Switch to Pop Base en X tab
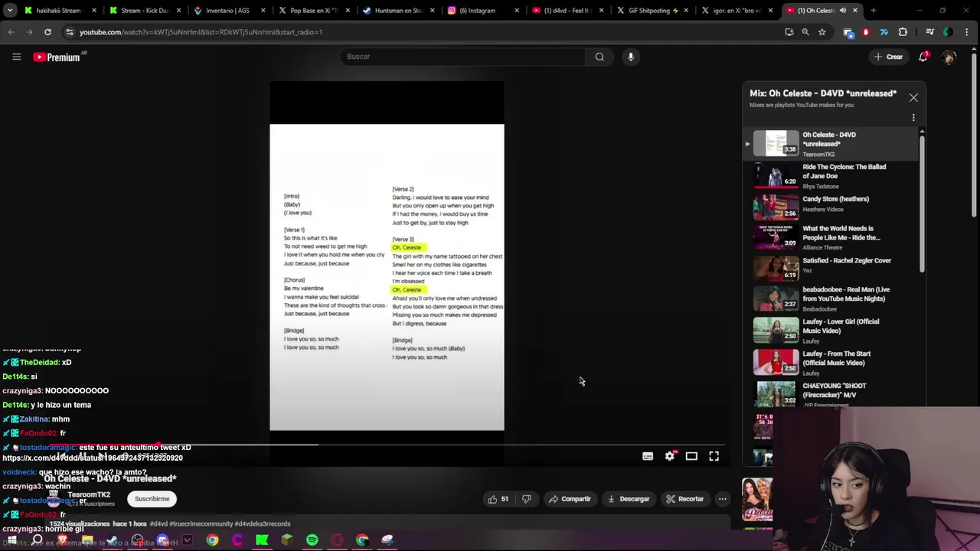Viewport: 980px width, 551px height. click(x=313, y=11)
